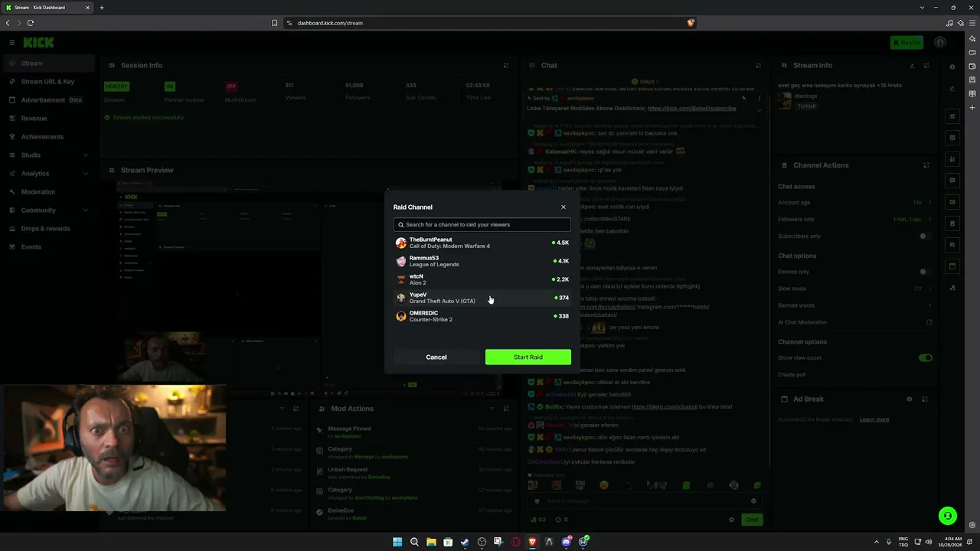Expand the Channel Actions panel
Viewport: 980px width, 551px height.
[926, 165]
